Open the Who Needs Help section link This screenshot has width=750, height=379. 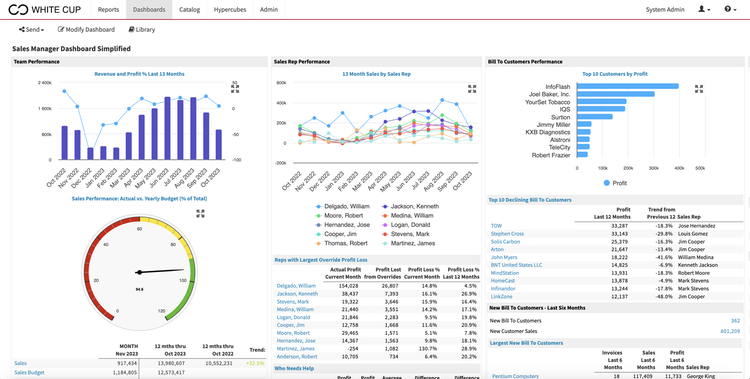[294, 368]
